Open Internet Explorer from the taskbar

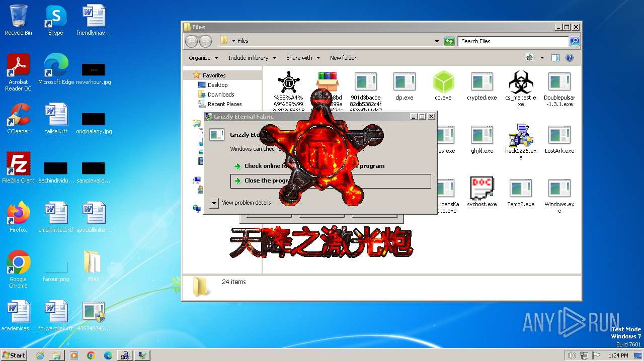pyautogui.click(x=40, y=355)
